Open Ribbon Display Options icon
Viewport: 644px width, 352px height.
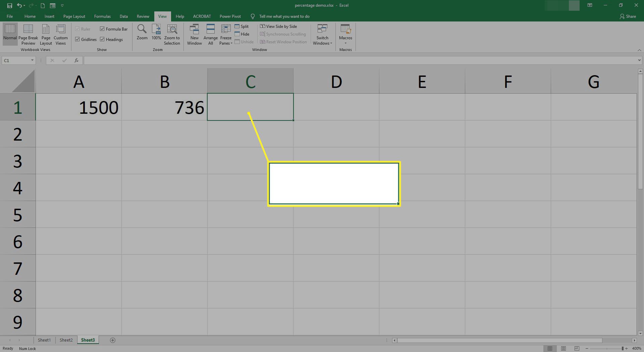coord(590,5)
